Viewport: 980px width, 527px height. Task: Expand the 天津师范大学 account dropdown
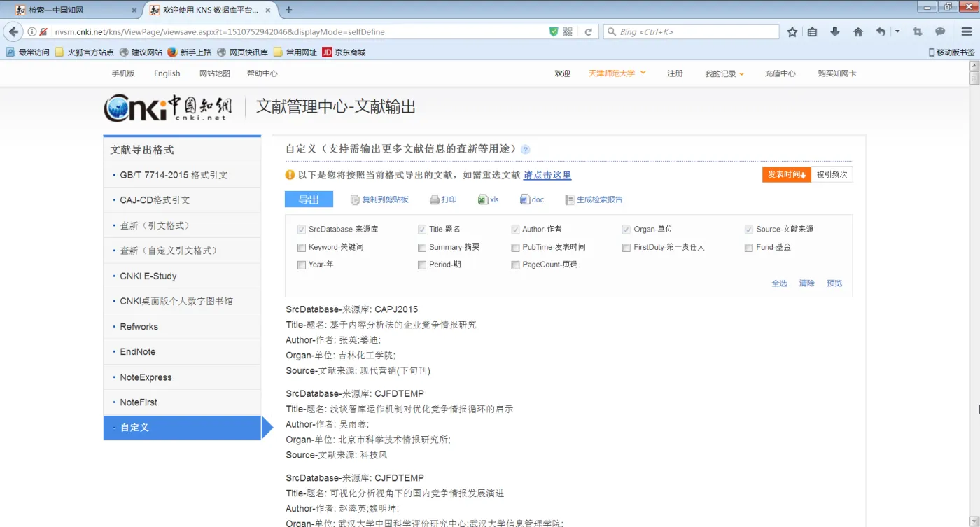pyautogui.click(x=617, y=73)
